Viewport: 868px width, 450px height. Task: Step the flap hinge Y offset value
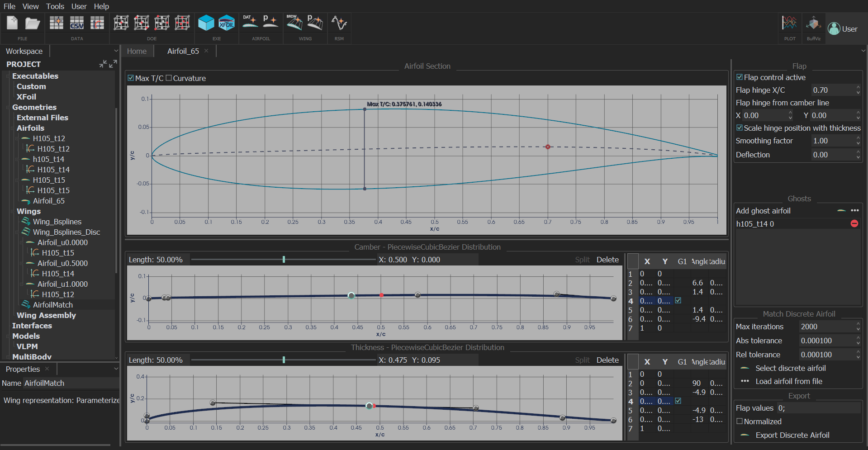coord(858,115)
